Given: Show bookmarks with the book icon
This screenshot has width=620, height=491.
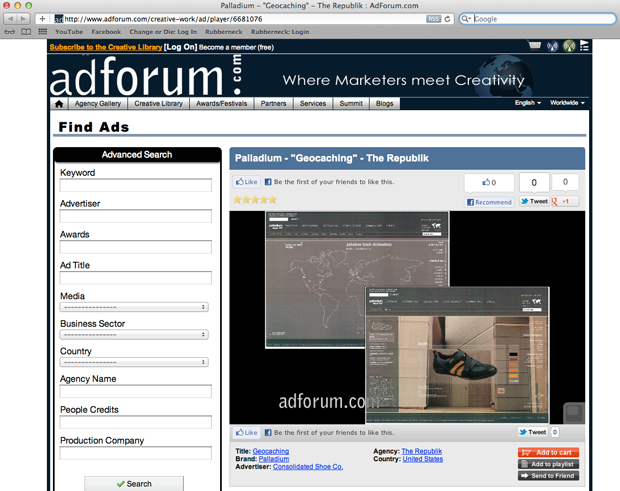Looking at the screenshot, I should point(26,32).
